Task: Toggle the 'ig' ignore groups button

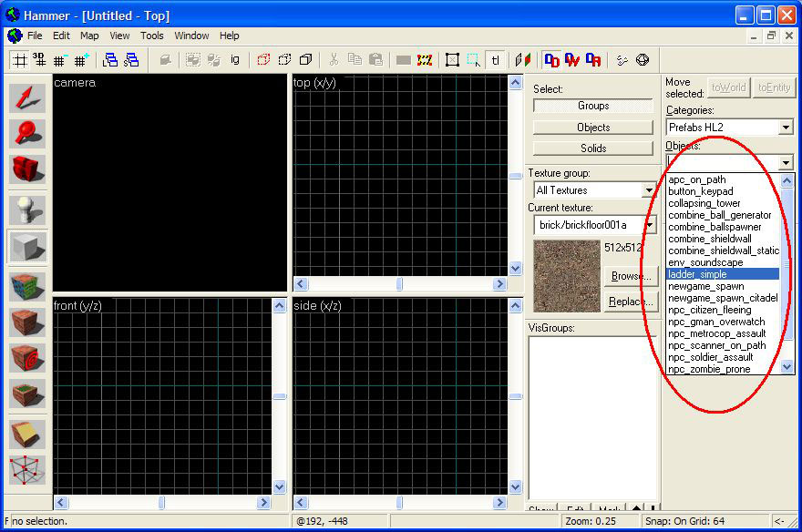Action: [235, 60]
